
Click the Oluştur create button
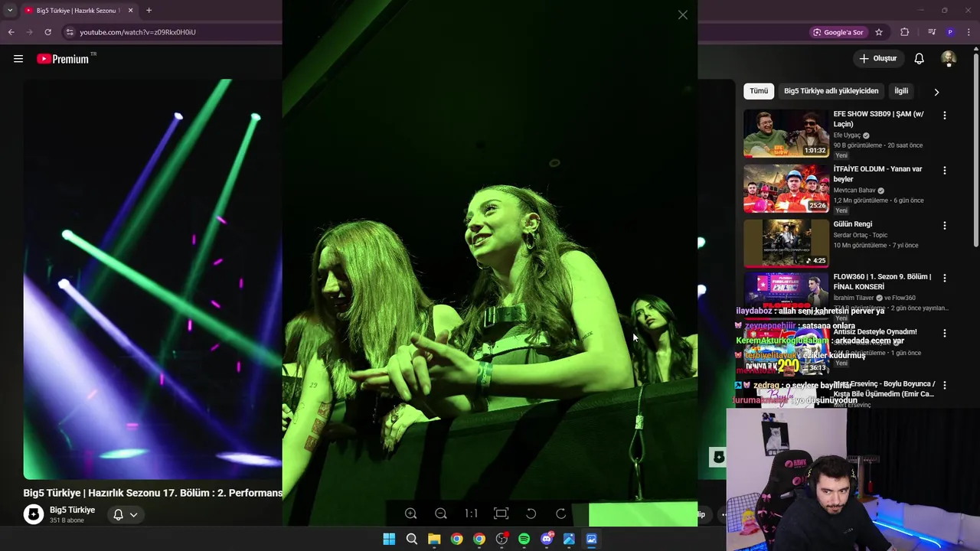(877, 59)
